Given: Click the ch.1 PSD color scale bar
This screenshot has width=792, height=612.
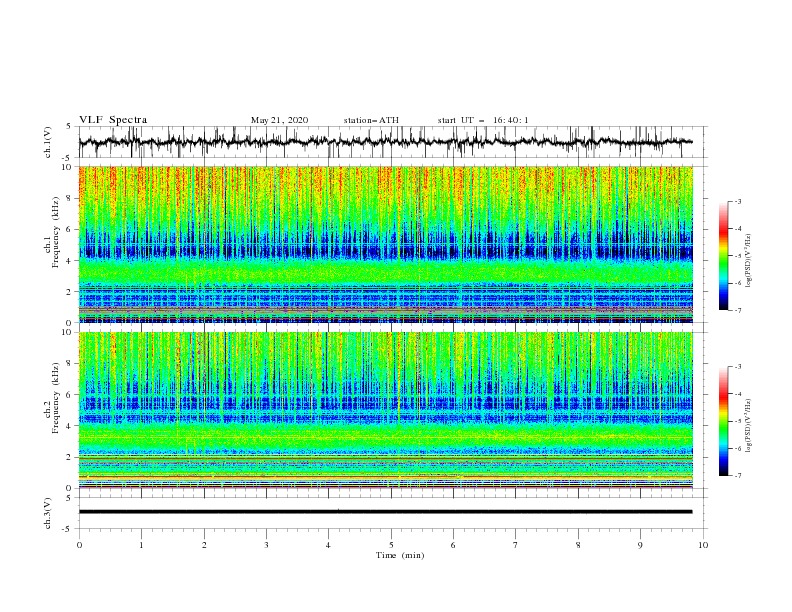Looking at the screenshot, I should coord(723,256).
